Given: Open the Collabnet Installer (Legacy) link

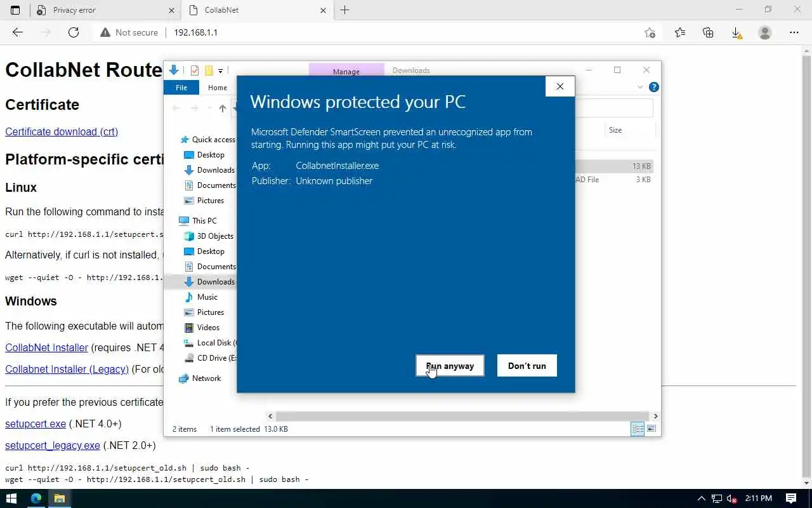Looking at the screenshot, I should pos(67,369).
